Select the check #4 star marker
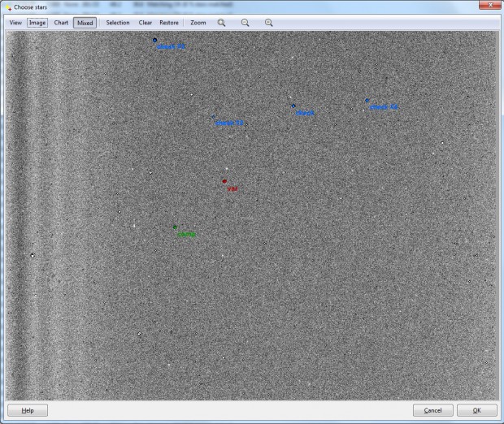Screen dimensions: 504x424 coord(367,101)
